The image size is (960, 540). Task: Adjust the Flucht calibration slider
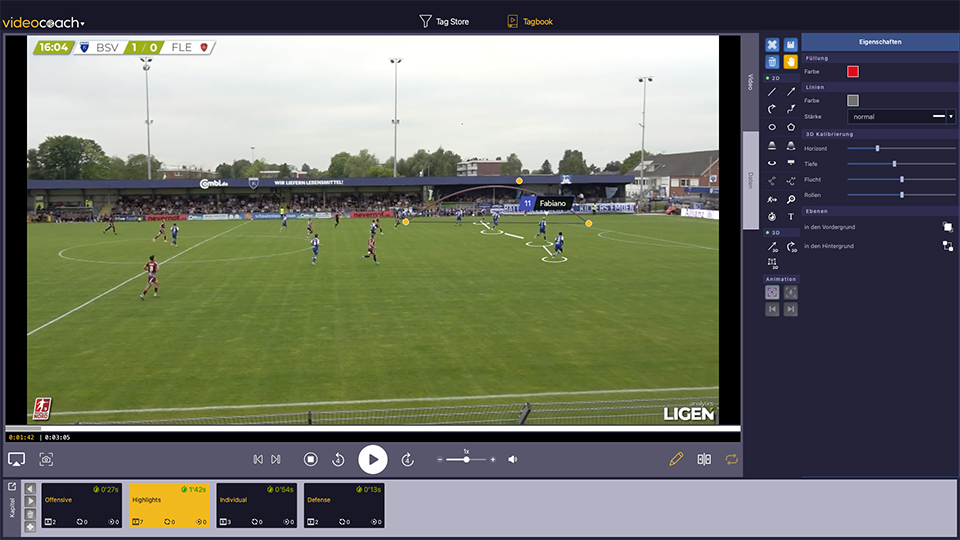click(x=901, y=179)
